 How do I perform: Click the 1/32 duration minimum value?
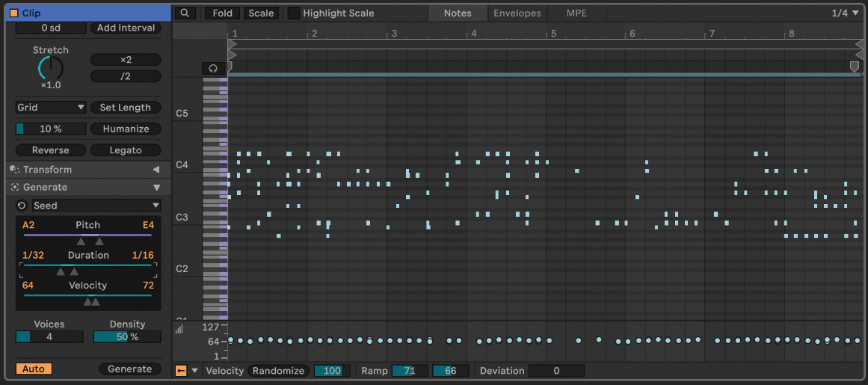[33, 256]
